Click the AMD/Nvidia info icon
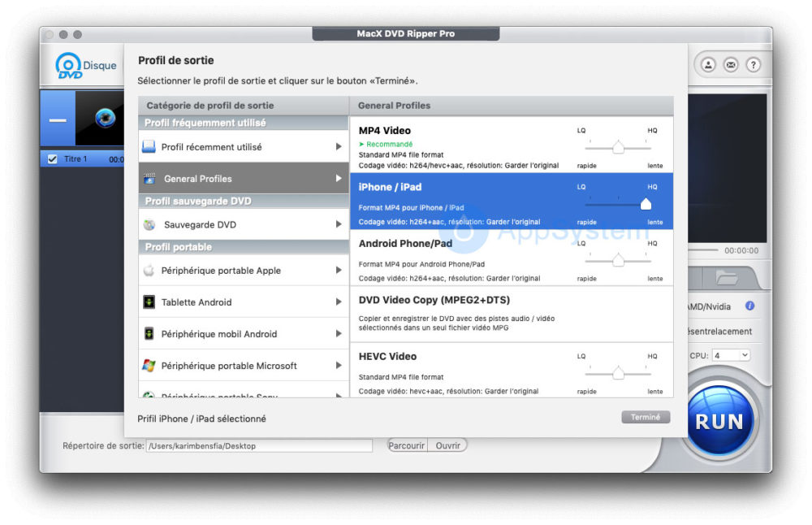This screenshot has height=525, width=812. pos(749,306)
